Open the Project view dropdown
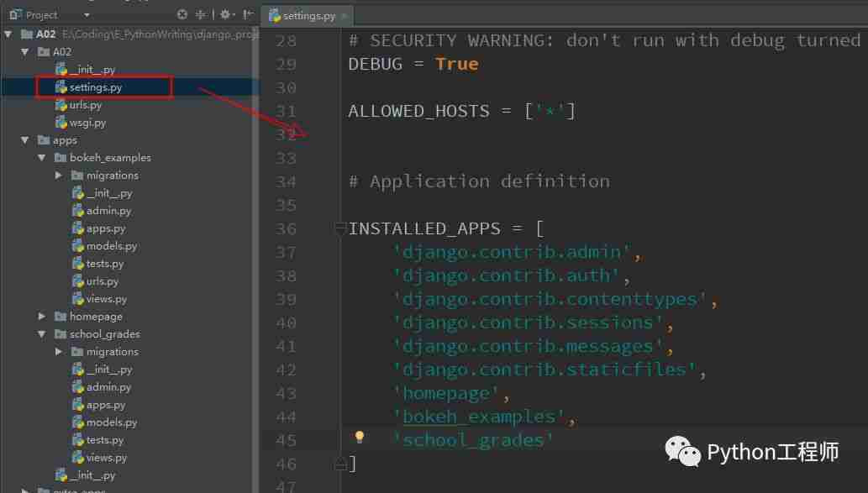 tap(87, 15)
